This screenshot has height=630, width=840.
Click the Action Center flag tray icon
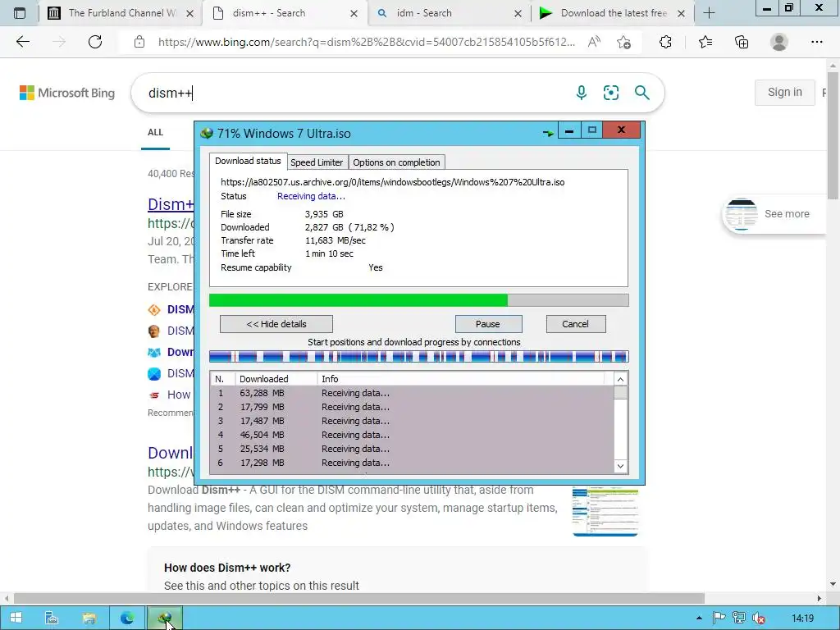point(719,619)
